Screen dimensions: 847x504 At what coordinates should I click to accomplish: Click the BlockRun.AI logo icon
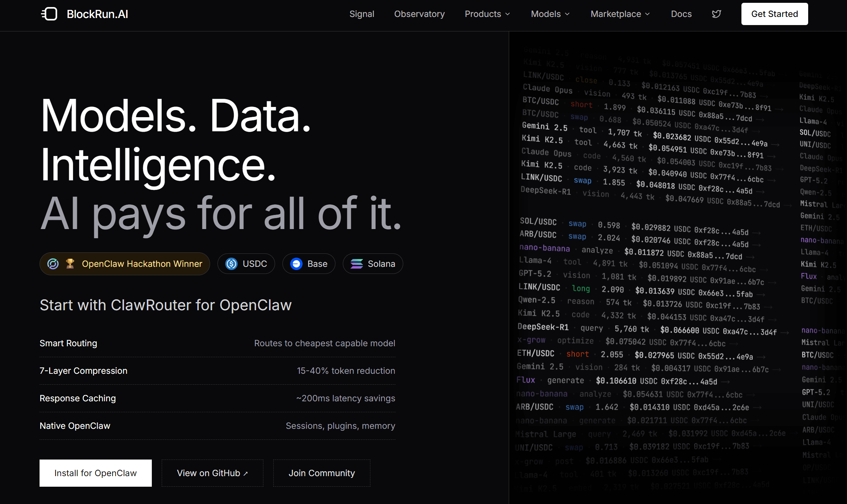[49, 14]
